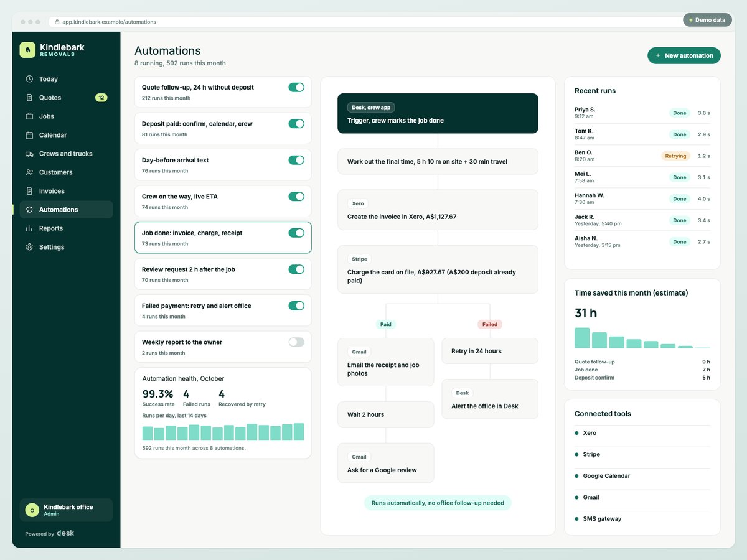This screenshot has width=747, height=560.
Task: Click Retrying badge on Ben O. run
Action: 675,156
